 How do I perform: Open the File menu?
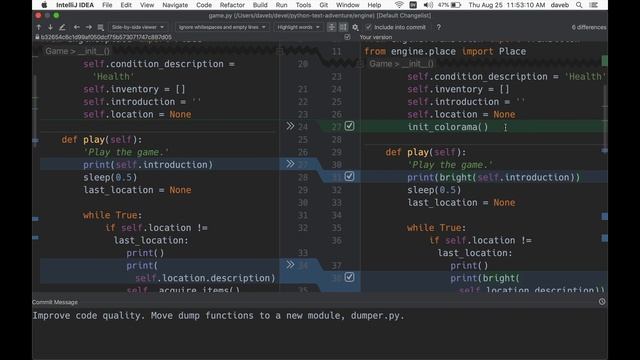tap(107, 5)
